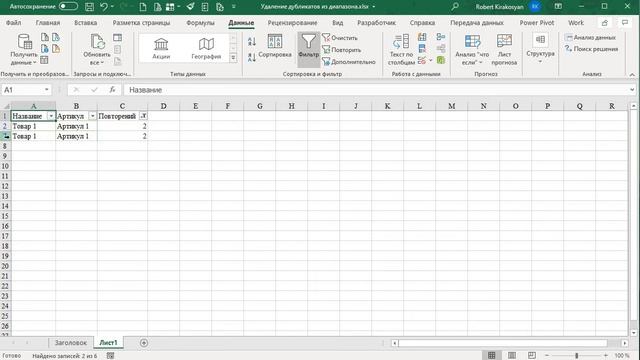
Task: Sort descending Я to А
Action: tap(252, 57)
